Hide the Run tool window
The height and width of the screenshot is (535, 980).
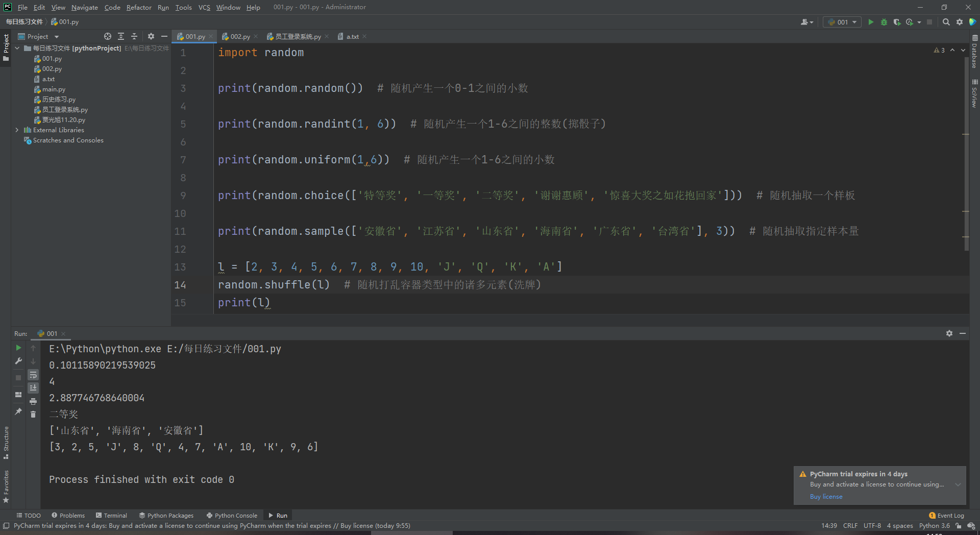coord(963,333)
